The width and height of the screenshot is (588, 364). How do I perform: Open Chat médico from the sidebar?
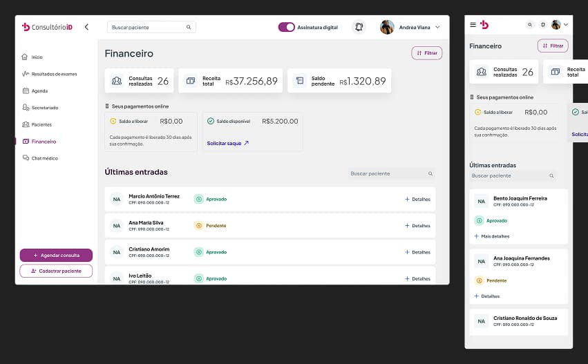click(x=44, y=158)
